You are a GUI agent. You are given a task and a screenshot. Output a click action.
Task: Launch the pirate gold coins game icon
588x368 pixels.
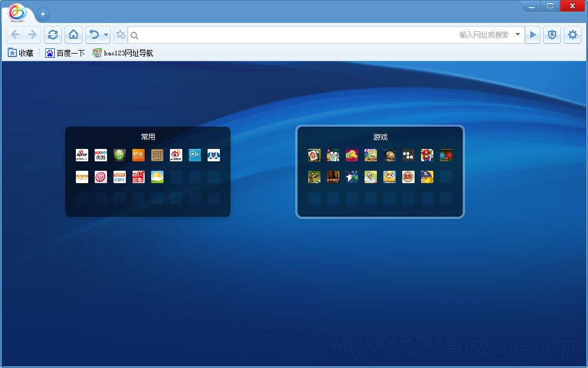coord(427,177)
